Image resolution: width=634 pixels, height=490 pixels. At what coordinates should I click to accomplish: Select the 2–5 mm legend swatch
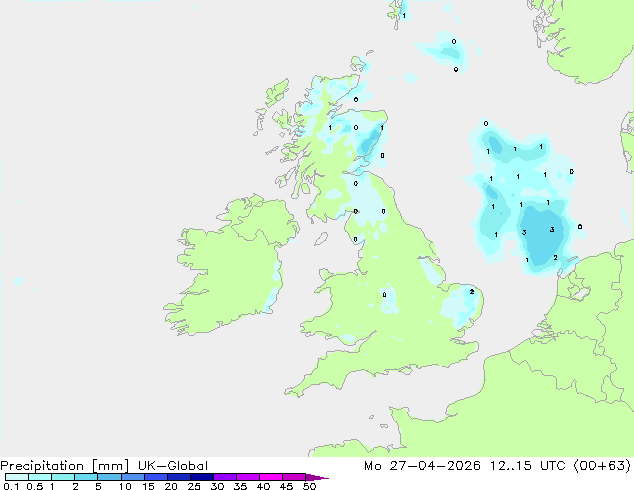[x=86, y=477]
